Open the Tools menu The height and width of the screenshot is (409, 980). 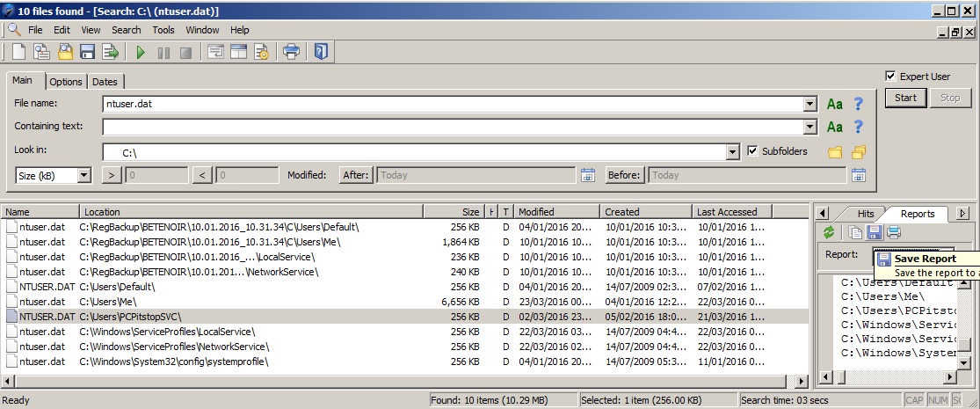(x=163, y=30)
